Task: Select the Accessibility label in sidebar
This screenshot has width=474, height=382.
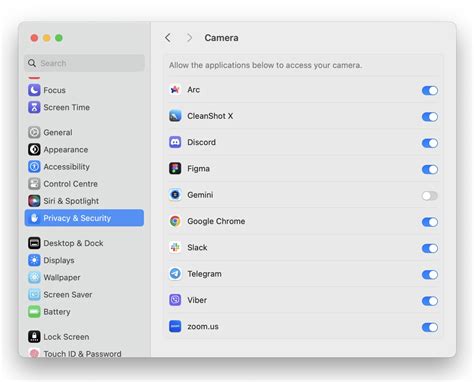Action: (x=67, y=167)
